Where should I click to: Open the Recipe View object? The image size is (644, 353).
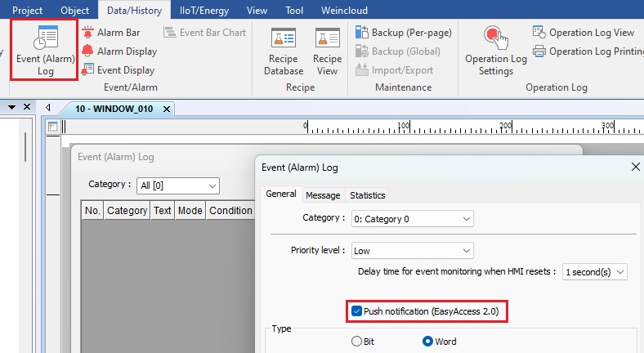pos(328,51)
